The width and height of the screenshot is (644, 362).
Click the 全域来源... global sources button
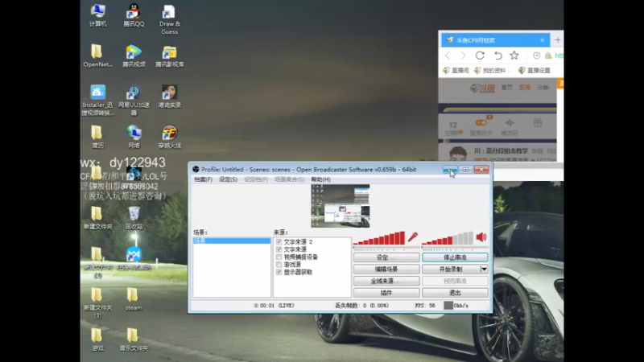click(386, 281)
